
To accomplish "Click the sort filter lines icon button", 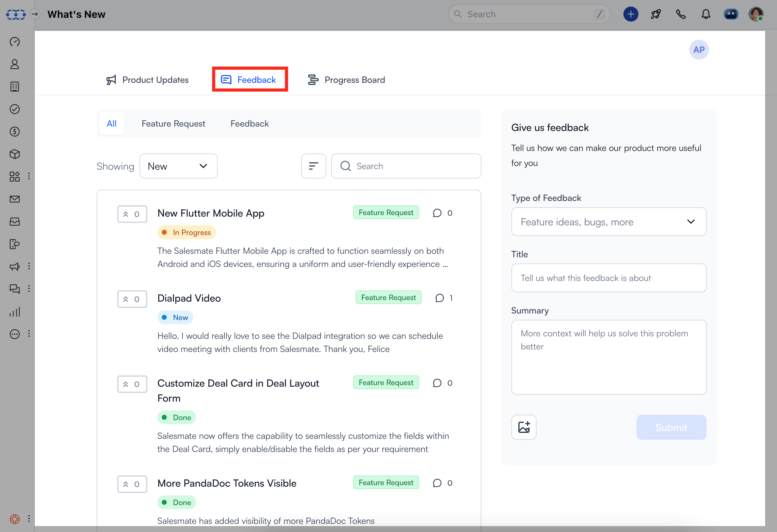I will click(314, 166).
